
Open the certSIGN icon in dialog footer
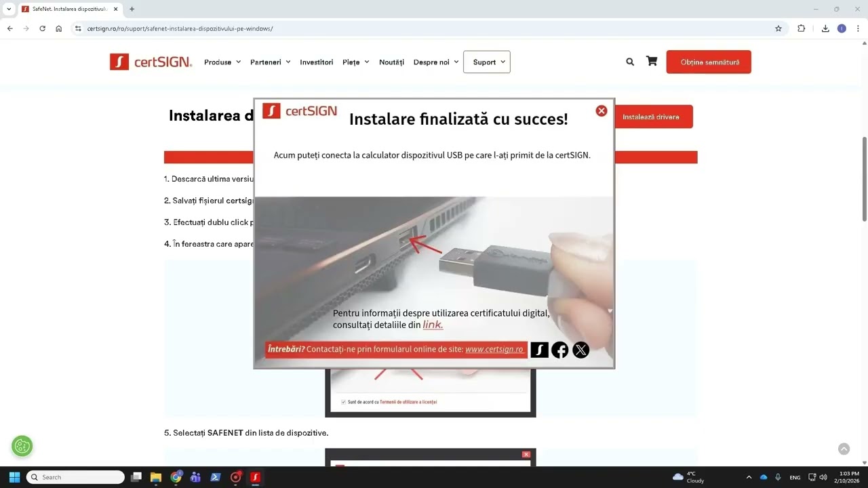point(539,350)
